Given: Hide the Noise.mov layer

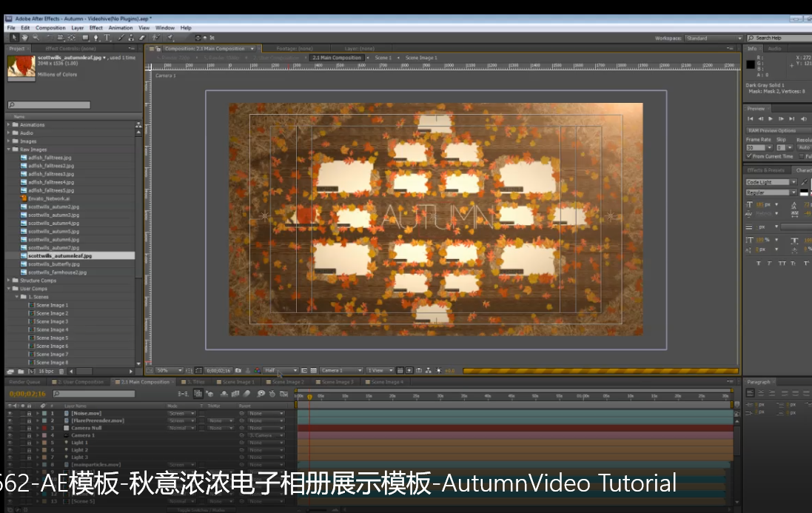Looking at the screenshot, I should pos(10,414).
